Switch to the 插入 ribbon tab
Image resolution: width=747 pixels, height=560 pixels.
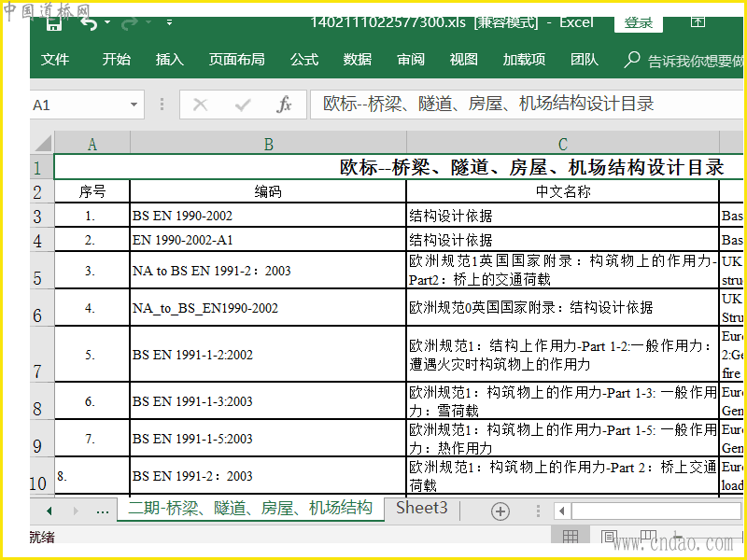point(170,60)
